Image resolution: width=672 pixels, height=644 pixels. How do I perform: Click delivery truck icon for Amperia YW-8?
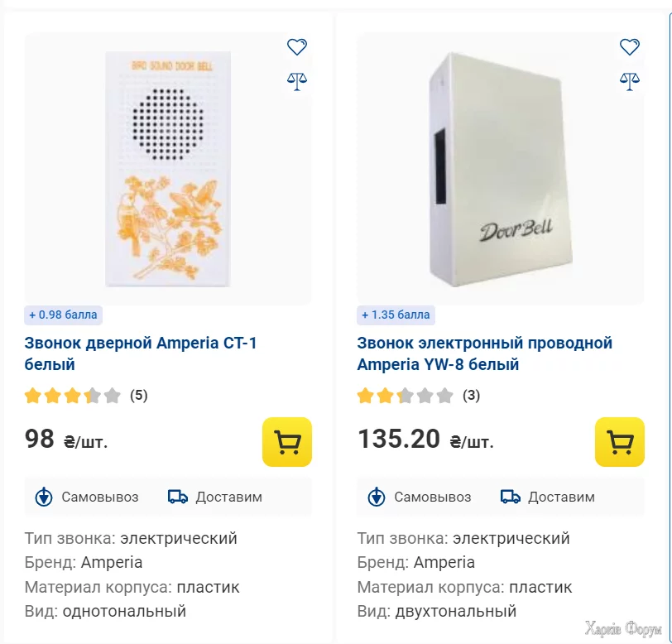pyautogui.click(x=511, y=497)
